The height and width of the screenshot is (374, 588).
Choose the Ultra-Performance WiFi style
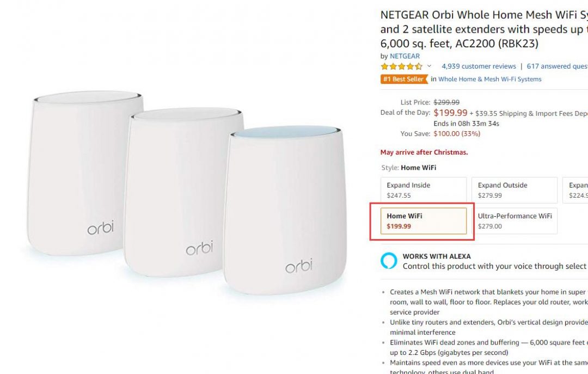(x=514, y=220)
